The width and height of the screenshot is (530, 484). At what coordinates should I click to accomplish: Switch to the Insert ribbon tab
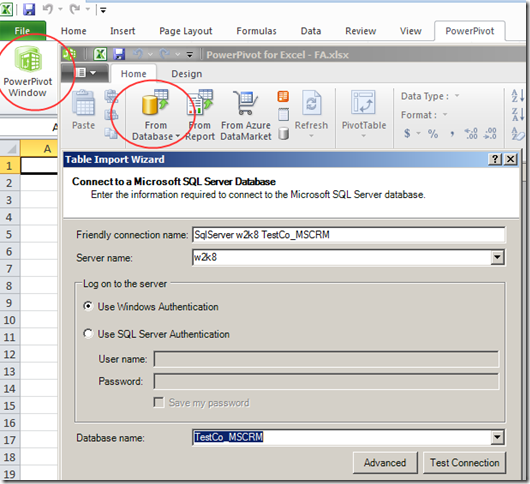pyautogui.click(x=122, y=31)
